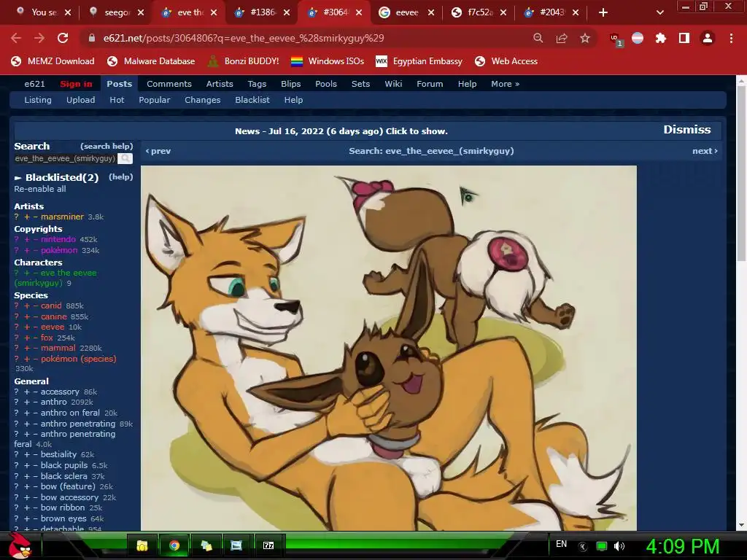
Task: Expand the Blacklisted(2) section triangle
Action: click(x=18, y=178)
